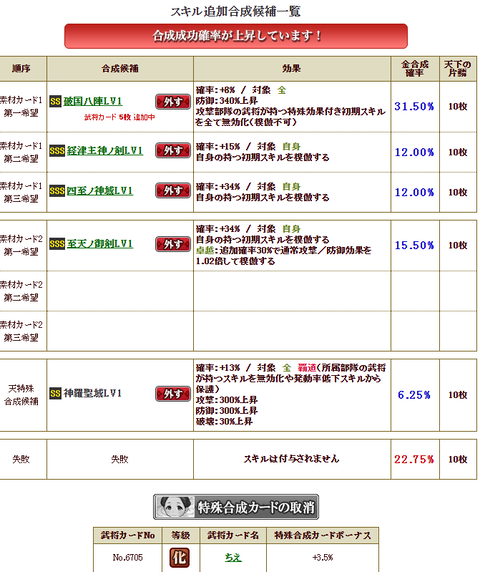480x572 pixels.
Task: Click SS rank badge beside 神羅聖槭LV1
Action: [55, 393]
